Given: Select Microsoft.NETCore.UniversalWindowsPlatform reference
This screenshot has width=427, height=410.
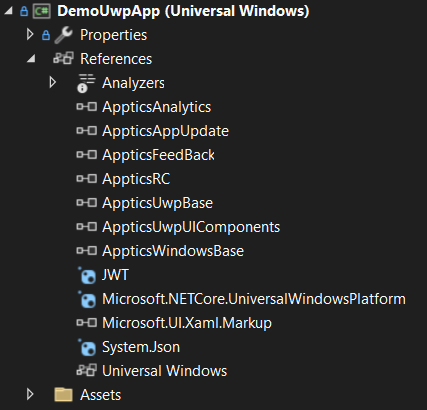Looking at the screenshot, I should [x=254, y=299].
